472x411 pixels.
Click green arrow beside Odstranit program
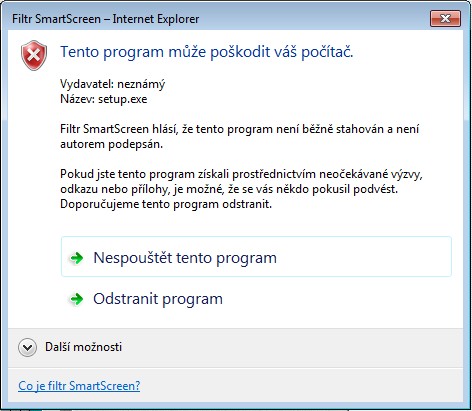click(x=77, y=299)
